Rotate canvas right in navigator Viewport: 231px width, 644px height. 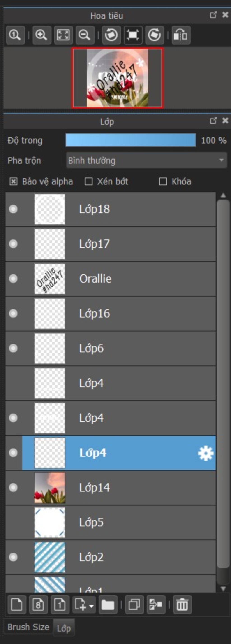pos(154,35)
